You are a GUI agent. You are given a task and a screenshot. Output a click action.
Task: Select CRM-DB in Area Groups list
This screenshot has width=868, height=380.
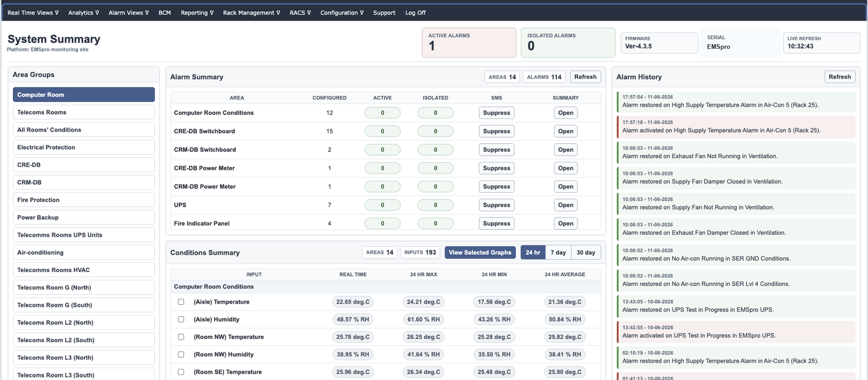84,182
